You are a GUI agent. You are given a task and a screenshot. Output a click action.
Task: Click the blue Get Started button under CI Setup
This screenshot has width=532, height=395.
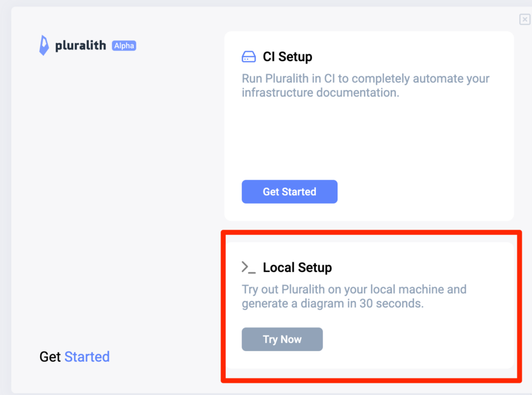(289, 191)
